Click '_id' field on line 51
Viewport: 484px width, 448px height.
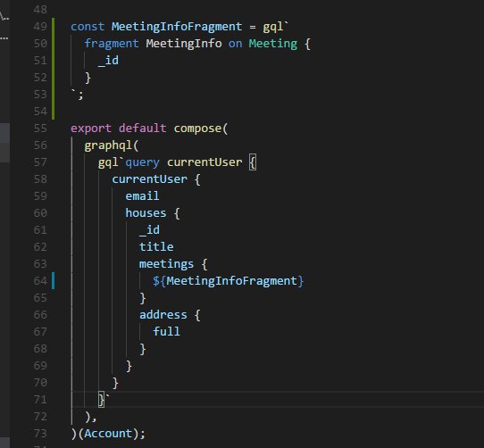pyautogui.click(x=108, y=61)
